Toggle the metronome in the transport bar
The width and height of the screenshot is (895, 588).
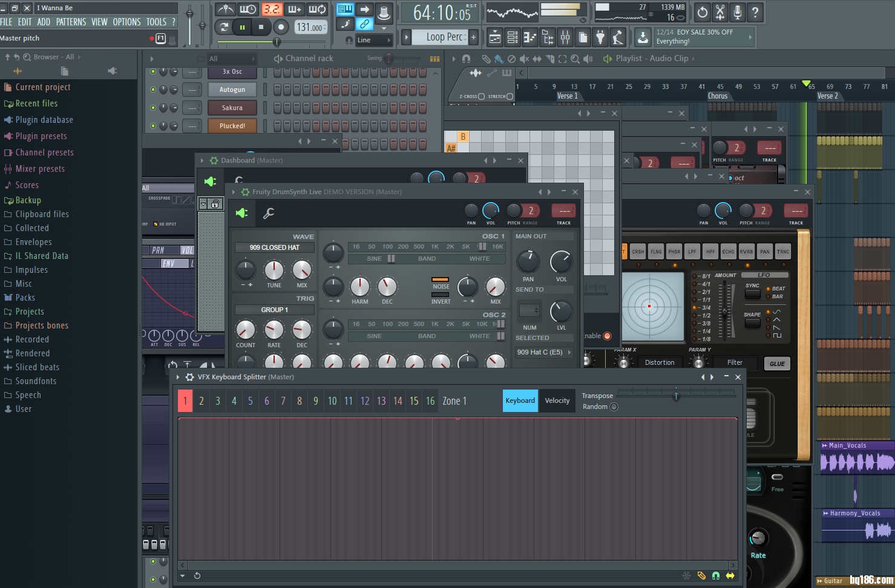coord(226,10)
